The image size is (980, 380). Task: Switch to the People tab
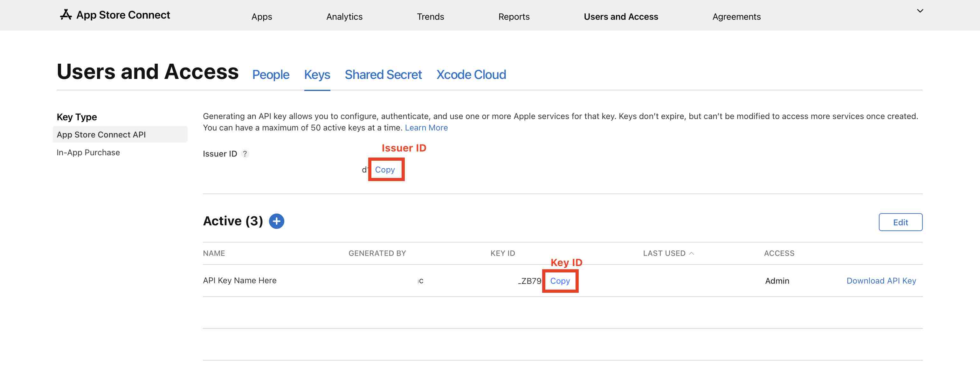pos(271,74)
